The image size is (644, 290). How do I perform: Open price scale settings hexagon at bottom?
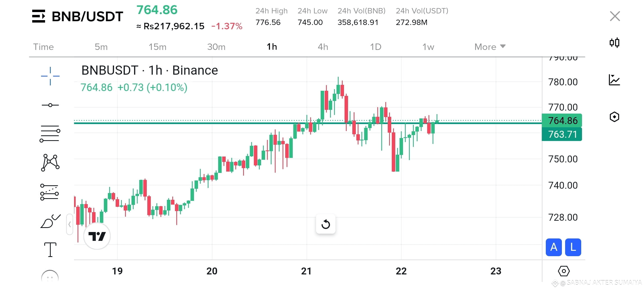(x=563, y=271)
